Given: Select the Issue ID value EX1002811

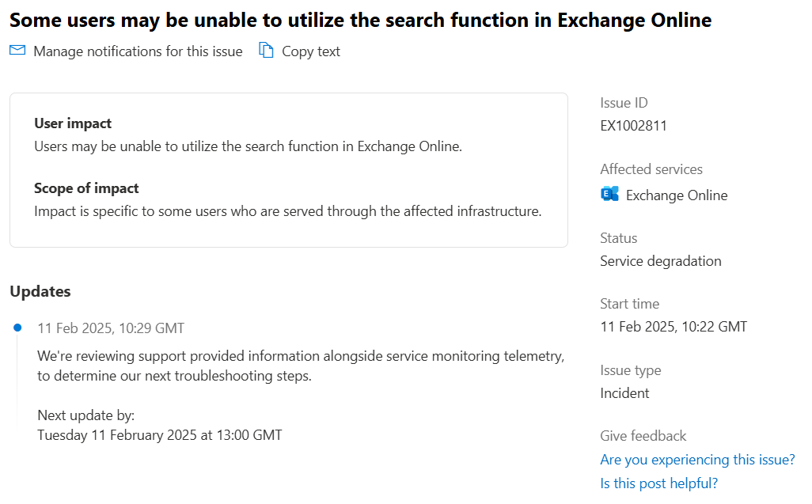Looking at the screenshot, I should (x=633, y=126).
